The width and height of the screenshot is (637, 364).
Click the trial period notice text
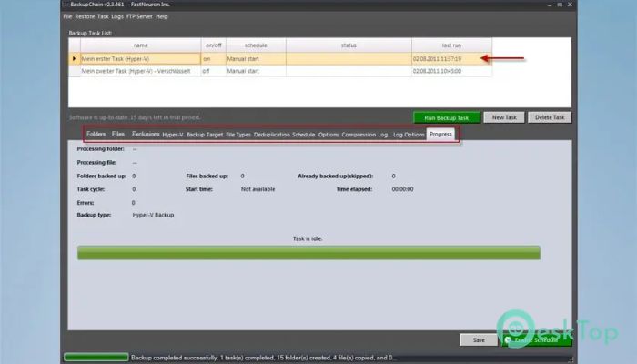point(135,117)
